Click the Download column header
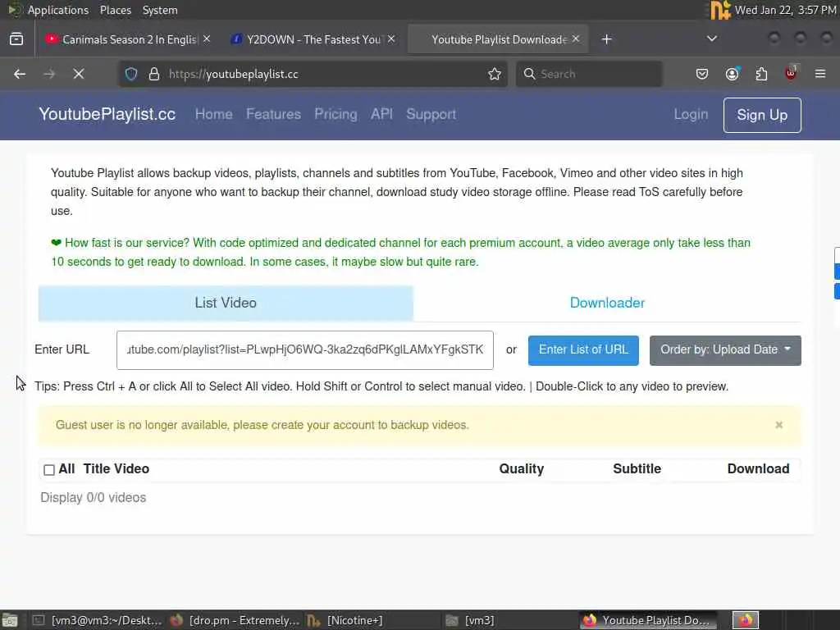The height and width of the screenshot is (630, 840). 758,468
